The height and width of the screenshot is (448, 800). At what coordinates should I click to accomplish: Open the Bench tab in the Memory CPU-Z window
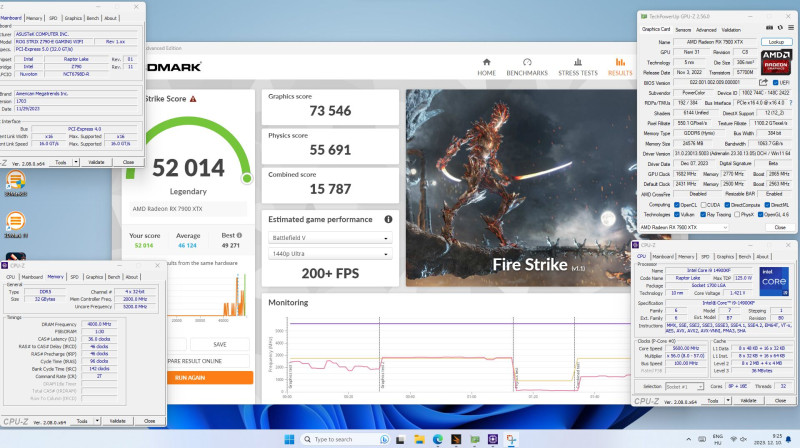(114, 277)
